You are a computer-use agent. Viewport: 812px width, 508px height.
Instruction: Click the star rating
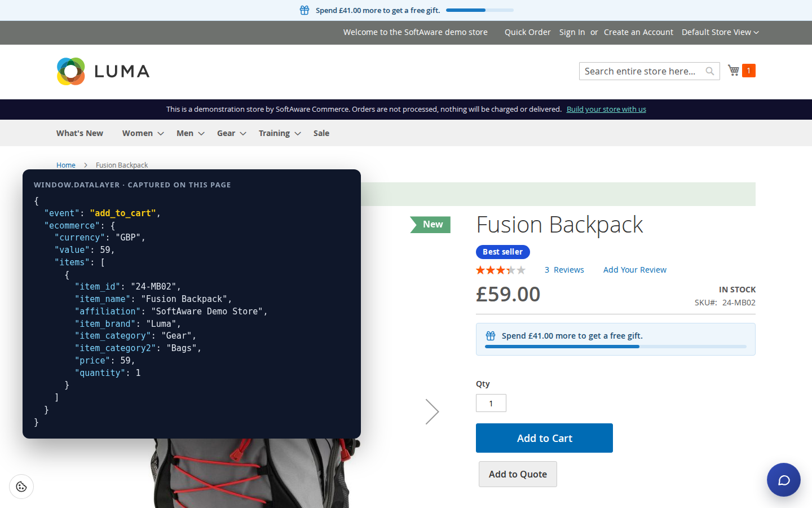click(x=501, y=270)
